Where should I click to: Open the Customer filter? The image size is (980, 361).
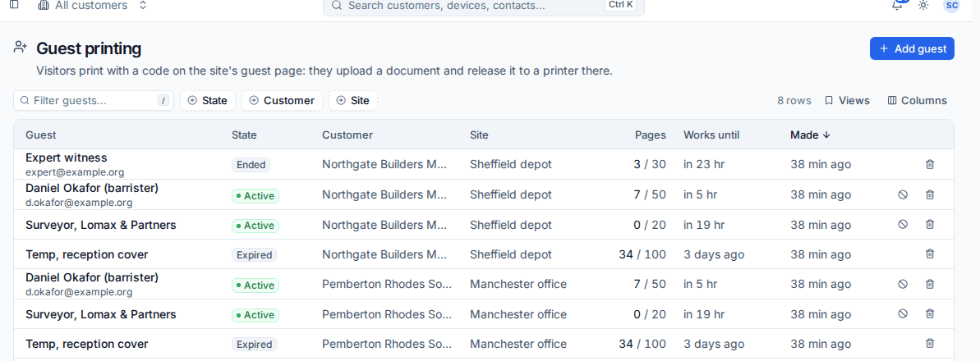tap(282, 101)
